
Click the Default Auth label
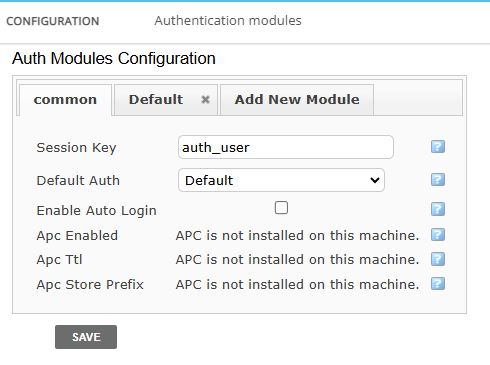[78, 181]
